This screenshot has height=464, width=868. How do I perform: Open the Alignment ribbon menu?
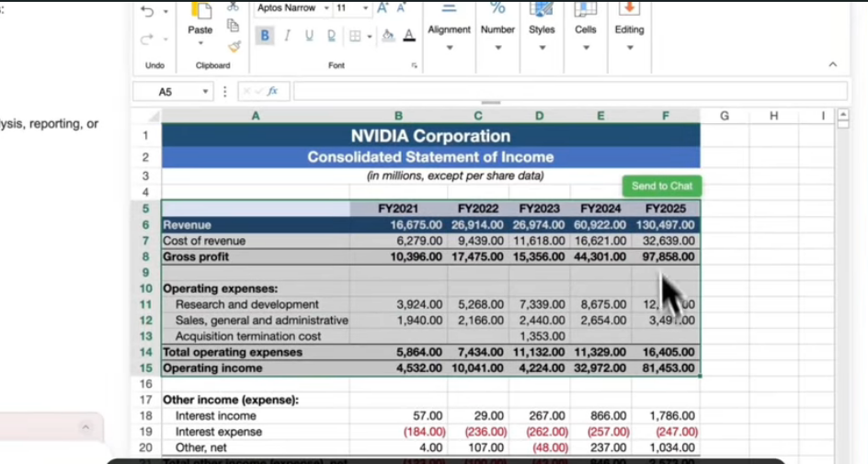tap(449, 29)
